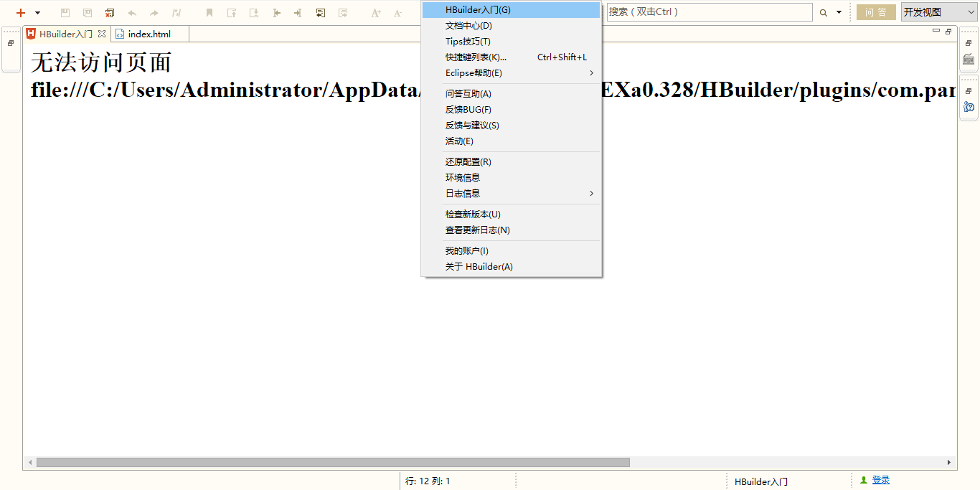
Task: Click status bar text HBuilder入门
Action: coord(761,482)
